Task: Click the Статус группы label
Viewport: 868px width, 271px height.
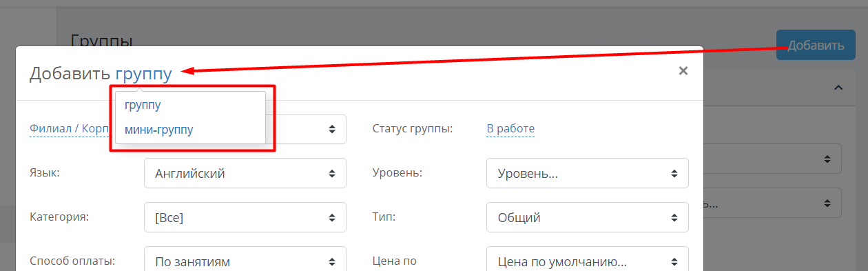Action: pos(412,128)
